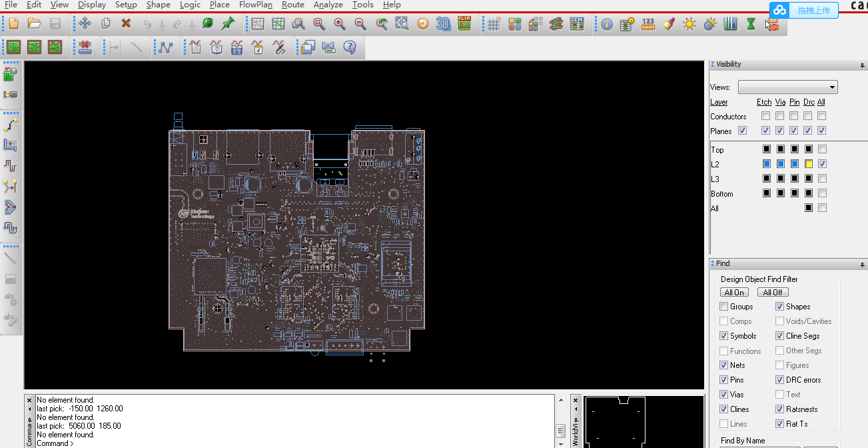Uncheck DRC errors in Find filter
Viewport: 868px width, 448px height.
pyautogui.click(x=779, y=380)
